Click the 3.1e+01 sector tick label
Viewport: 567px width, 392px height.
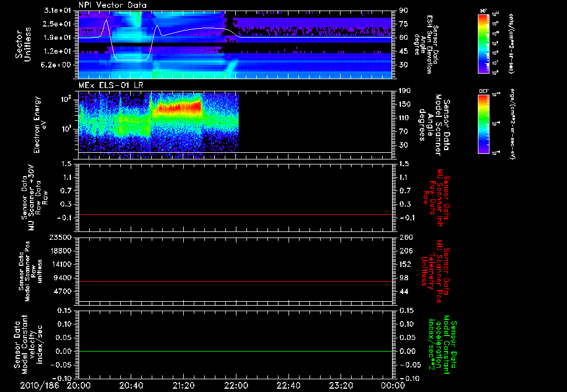click(57, 11)
